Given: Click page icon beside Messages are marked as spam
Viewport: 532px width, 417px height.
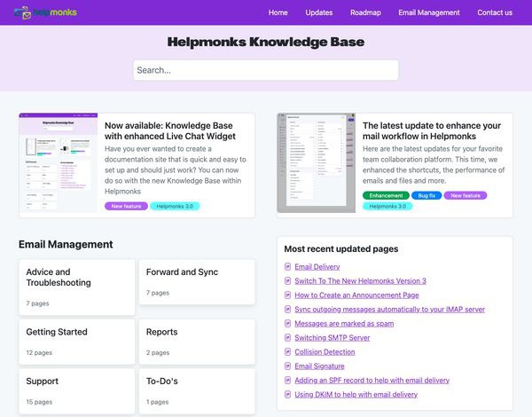Looking at the screenshot, I should click(x=287, y=324).
